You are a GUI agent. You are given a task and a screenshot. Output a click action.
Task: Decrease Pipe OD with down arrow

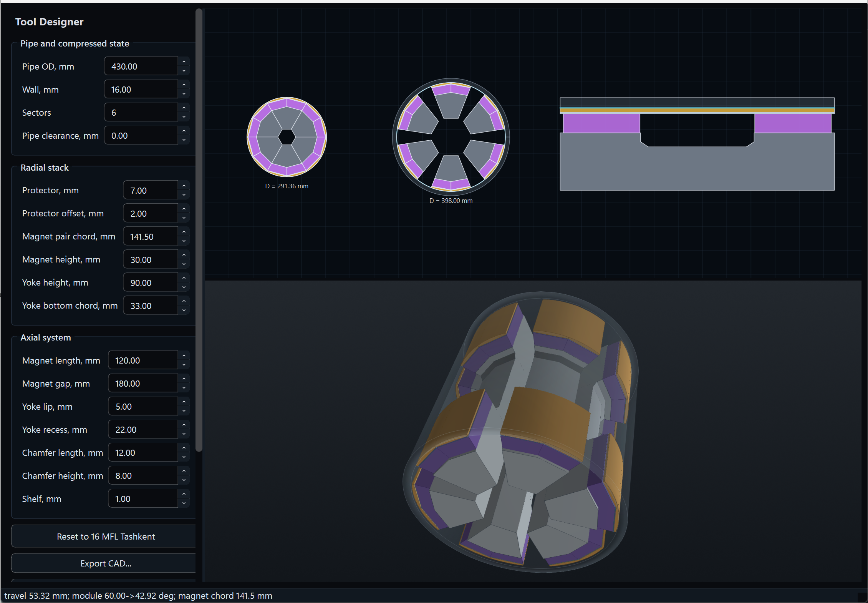(184, 71)
